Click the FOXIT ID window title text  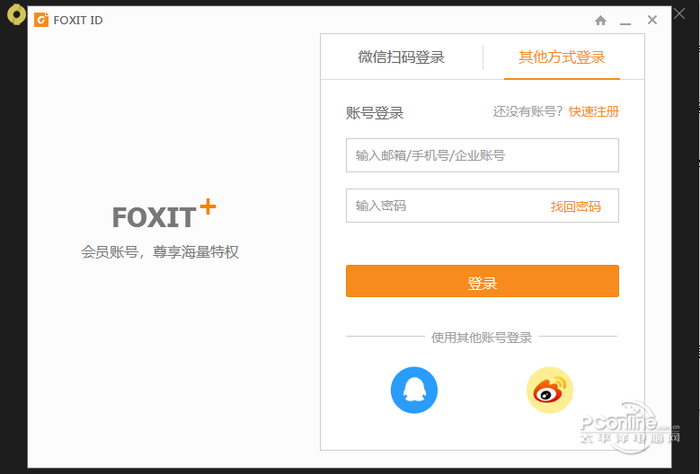click(79, 20)
